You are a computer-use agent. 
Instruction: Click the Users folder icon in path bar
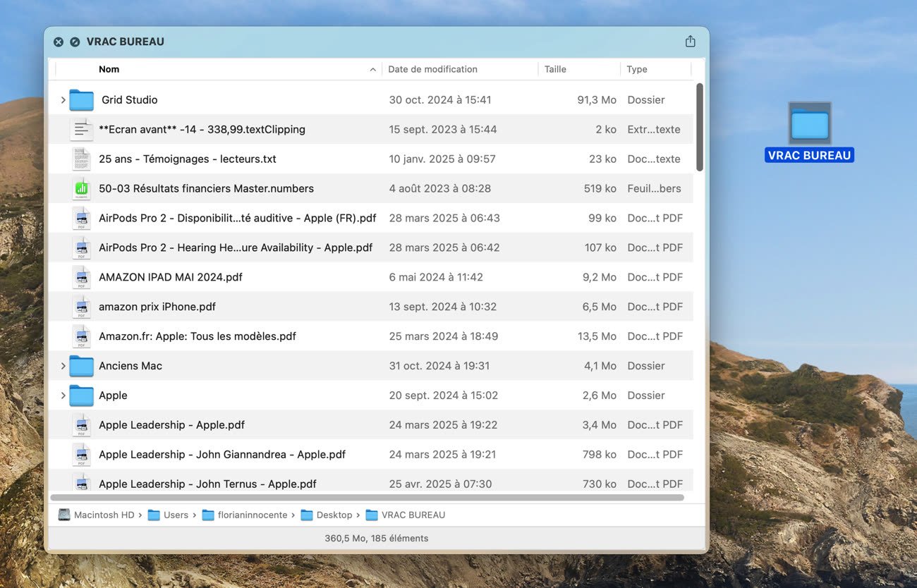[154, 515]
